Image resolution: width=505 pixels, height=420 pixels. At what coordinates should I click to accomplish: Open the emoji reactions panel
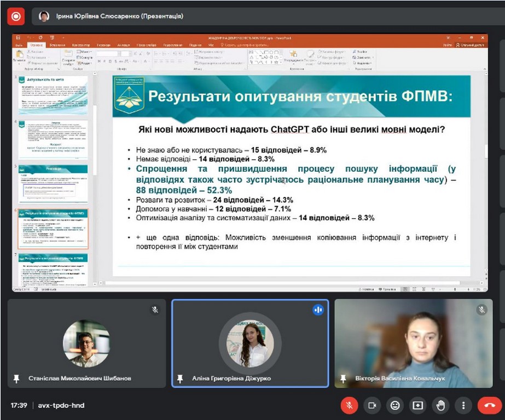(394, 405)
